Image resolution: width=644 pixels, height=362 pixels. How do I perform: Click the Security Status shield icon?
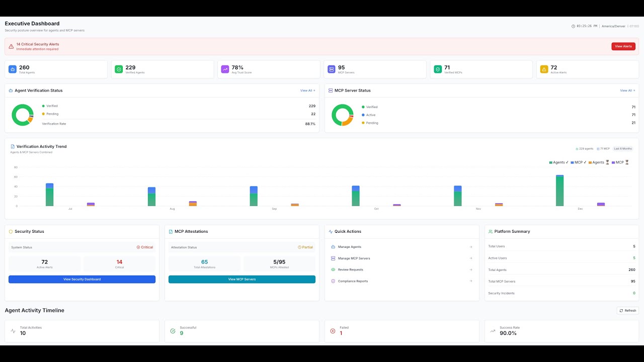[x=11, y=232]
